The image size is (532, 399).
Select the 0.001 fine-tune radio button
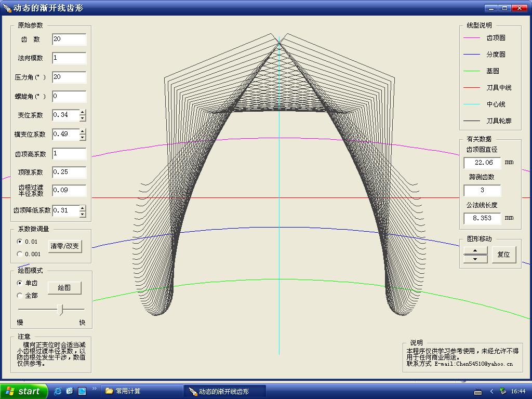pos(19,254)
